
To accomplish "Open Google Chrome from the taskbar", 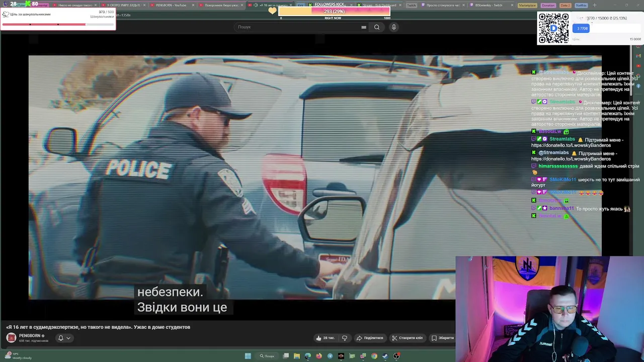I will [374, 356].
